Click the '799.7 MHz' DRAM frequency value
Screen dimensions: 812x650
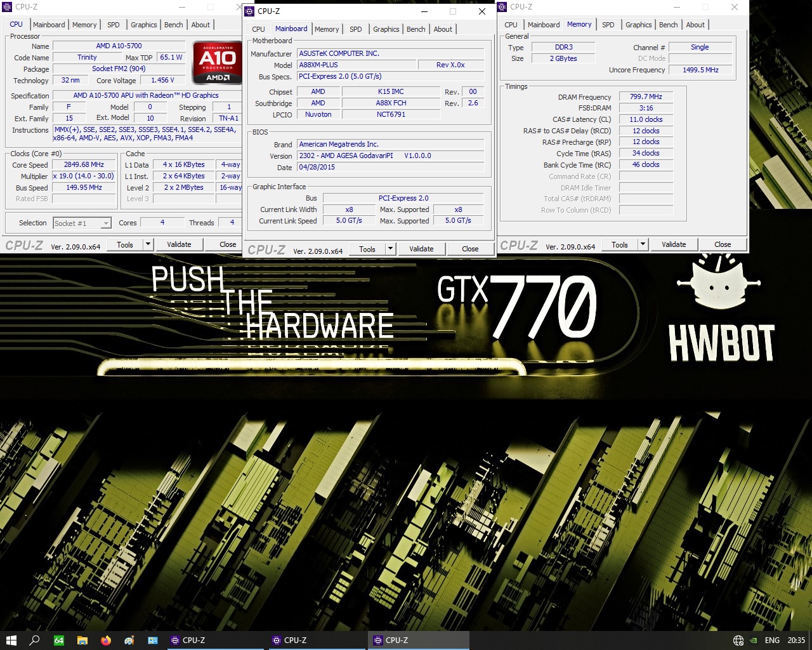click(x=646, y=96)
